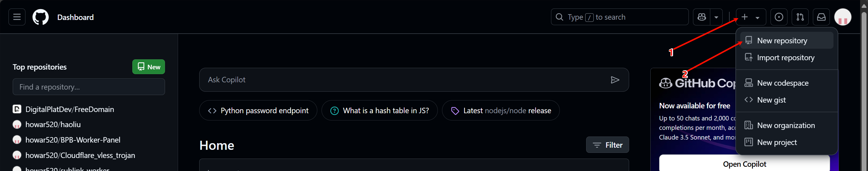The image size is (868, 171).
Task: Click the GitHub logo icon
Action: [41, 17]
